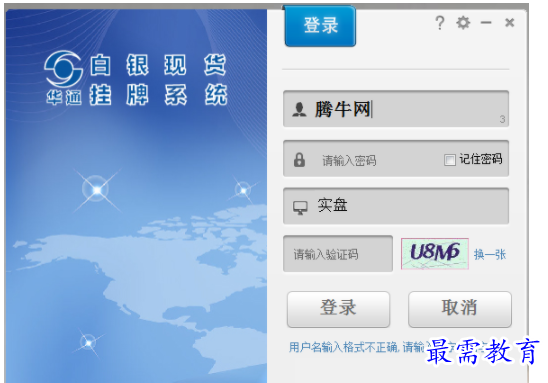548x383 pixels.
Task: Click the U8M6 captcha image
Action: point(435,254)
